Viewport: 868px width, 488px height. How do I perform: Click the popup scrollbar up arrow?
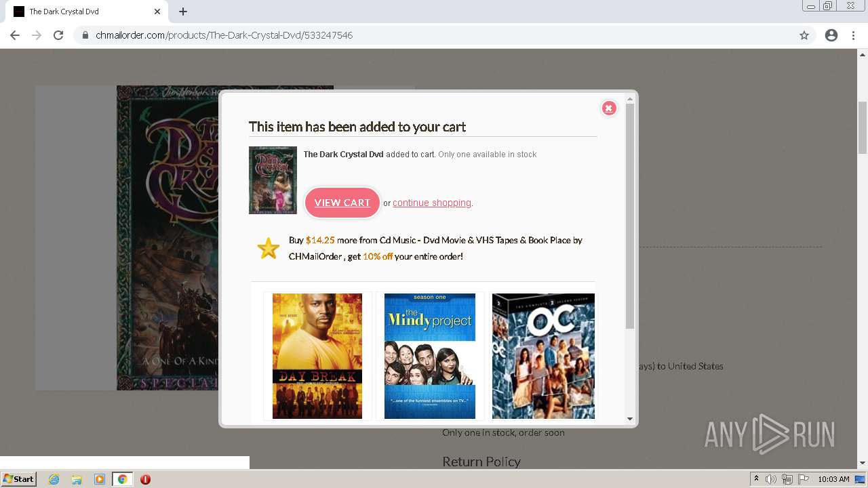(x=630, y=99)
